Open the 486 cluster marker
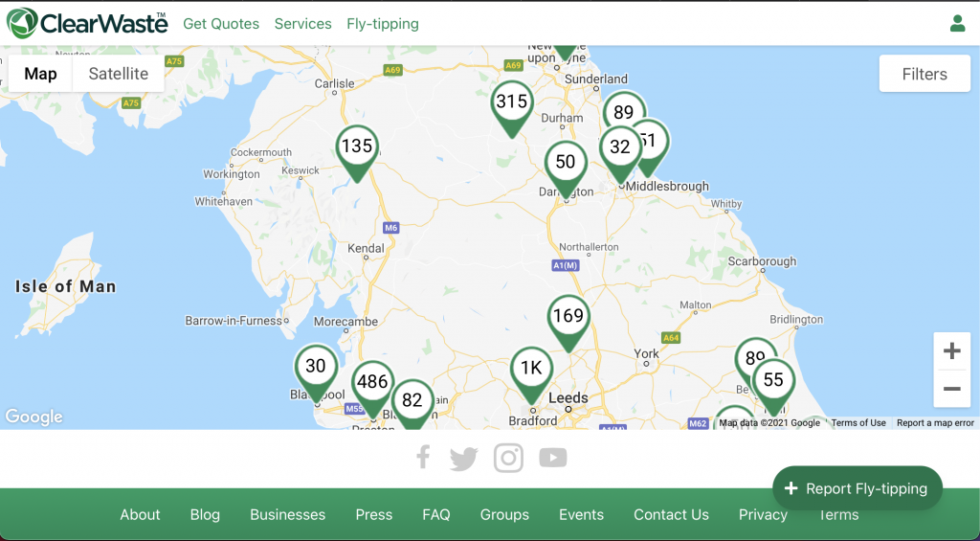This screenshot has height=541, width=980. tap(373, 389)
